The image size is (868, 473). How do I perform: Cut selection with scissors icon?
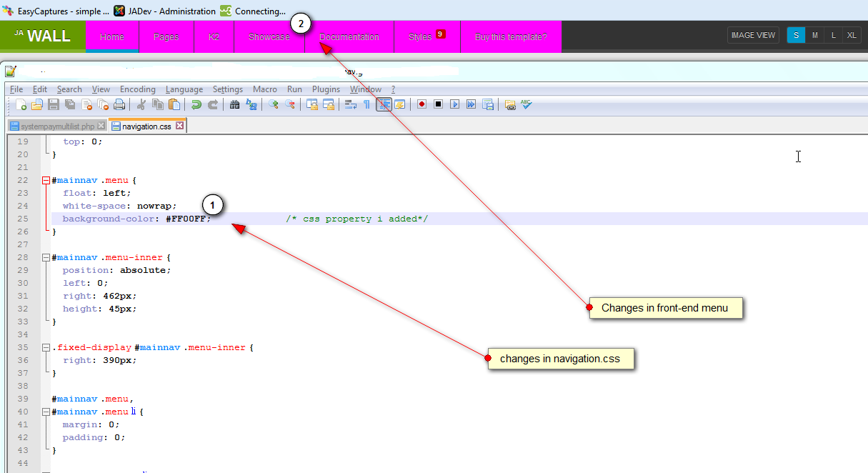coord(141,104)
